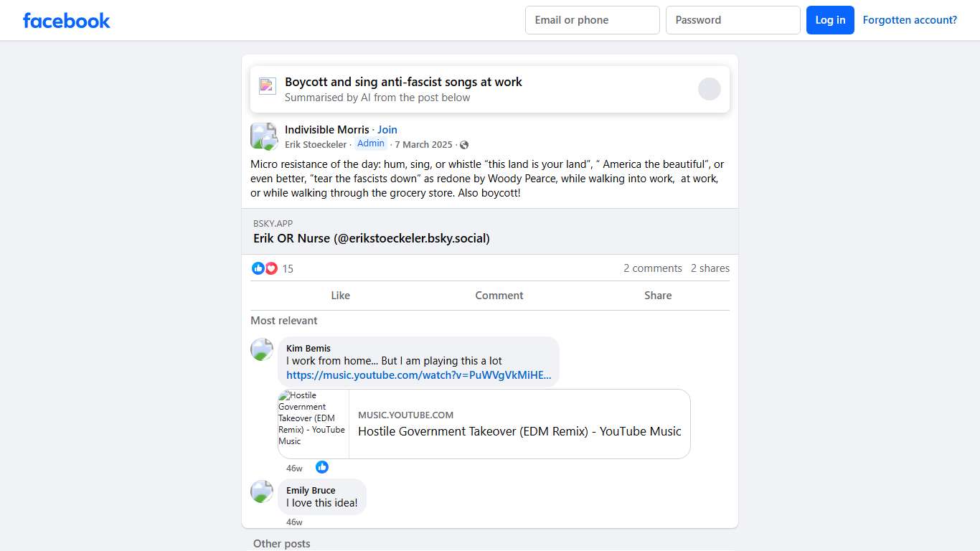Open the music.youtube.com link in Kim's comment

(x=418, y=375)
